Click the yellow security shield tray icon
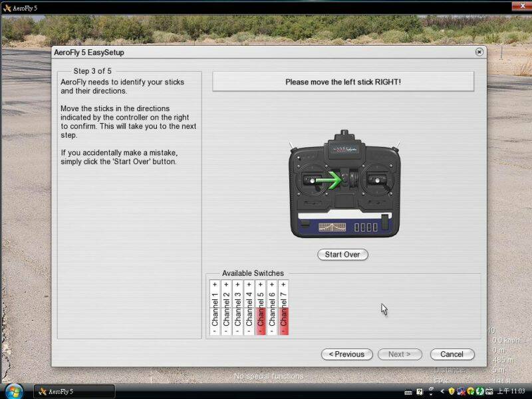The image size is (532, 399). click(x=451, y=391)
